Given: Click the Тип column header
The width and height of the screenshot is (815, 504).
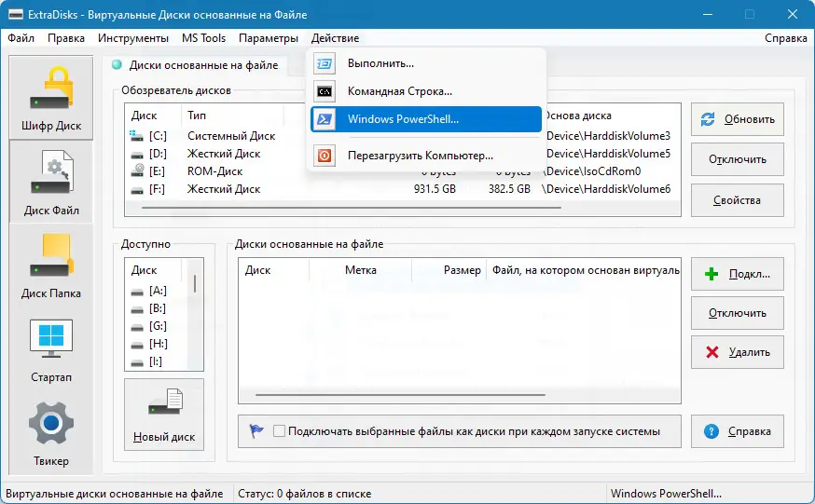Looking at the screenshot, I should (x=232, y=116).
